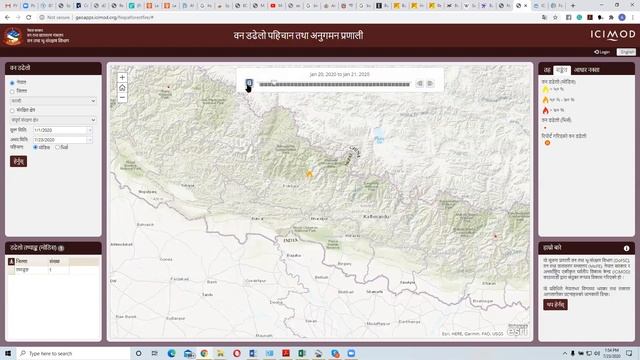Image resolution: width=640 pixels, height=360 pixels.
Task: Bookmark this page with star icon
Action: click(x=556, y=18)
